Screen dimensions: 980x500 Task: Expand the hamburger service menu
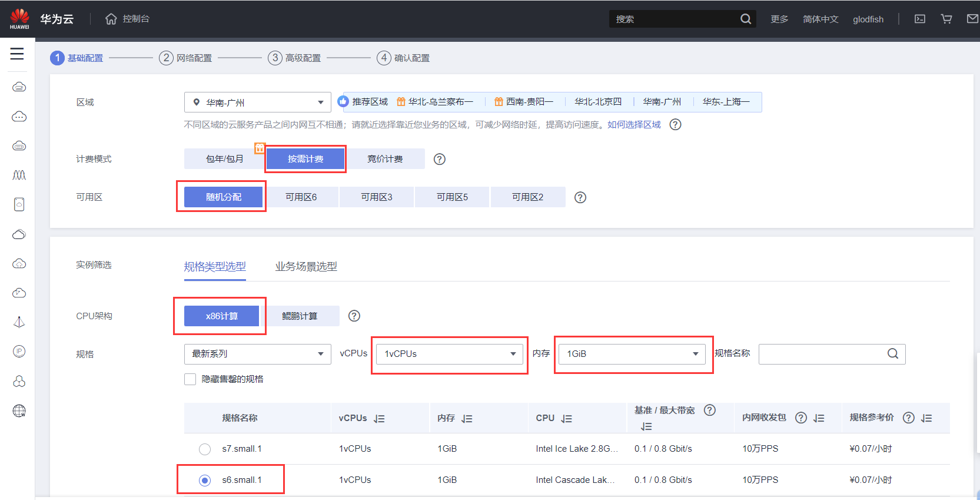tap(17, 54)
